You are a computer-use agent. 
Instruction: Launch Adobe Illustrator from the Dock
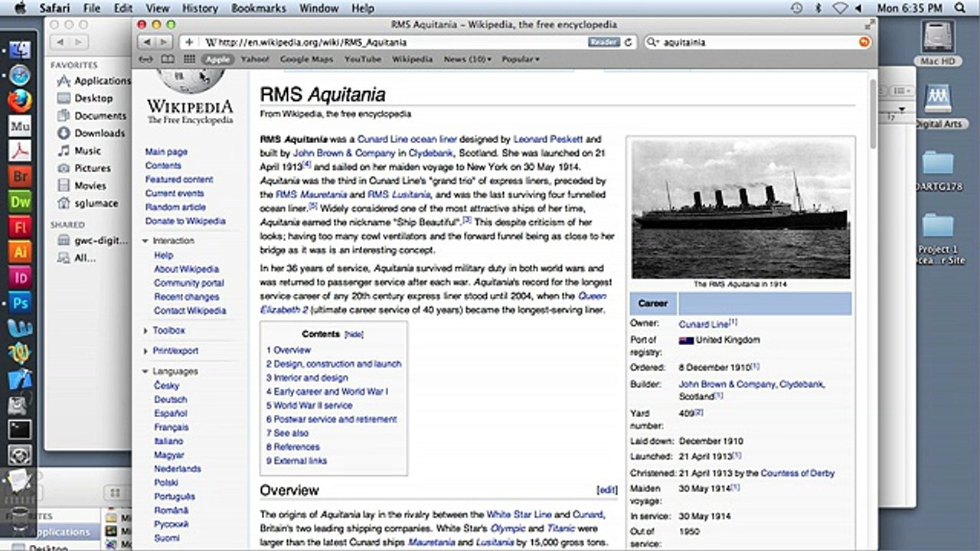(x=20, y=252)
